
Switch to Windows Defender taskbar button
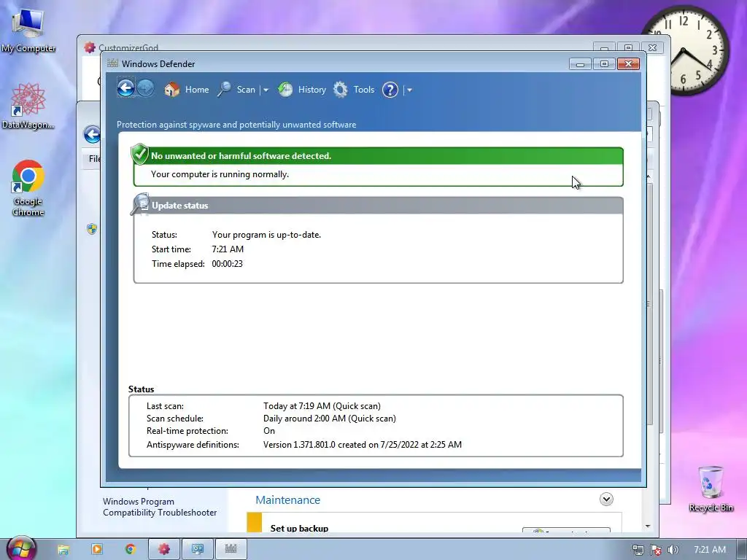(x=231, y=549)
